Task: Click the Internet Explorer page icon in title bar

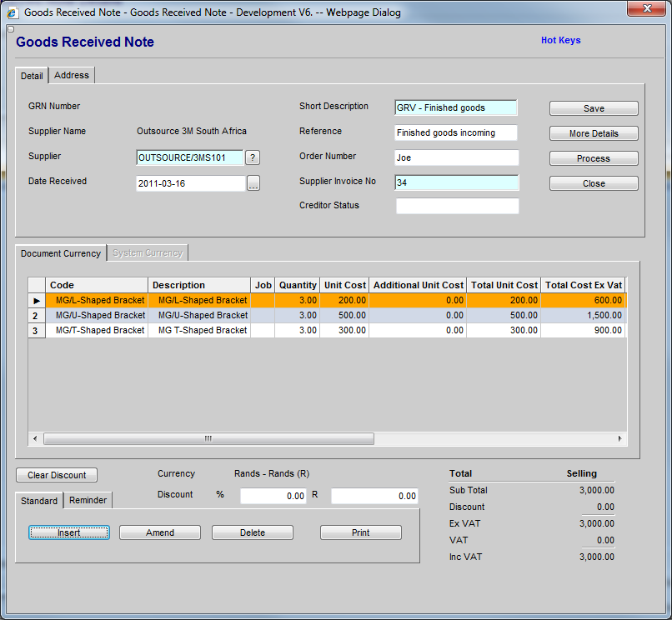Action: (x=13, y=12)
